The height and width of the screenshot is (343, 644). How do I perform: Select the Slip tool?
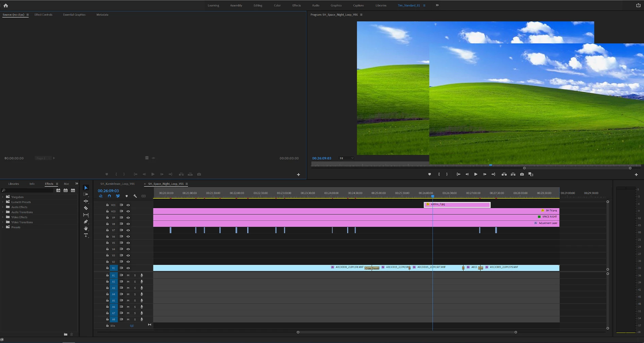(86, 215)
